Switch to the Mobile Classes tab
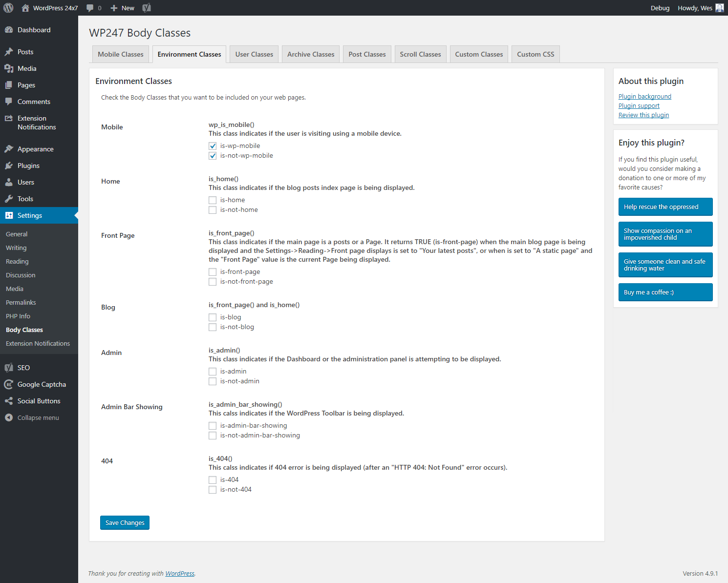Screen dimensions: 728x583 point(121,54)
